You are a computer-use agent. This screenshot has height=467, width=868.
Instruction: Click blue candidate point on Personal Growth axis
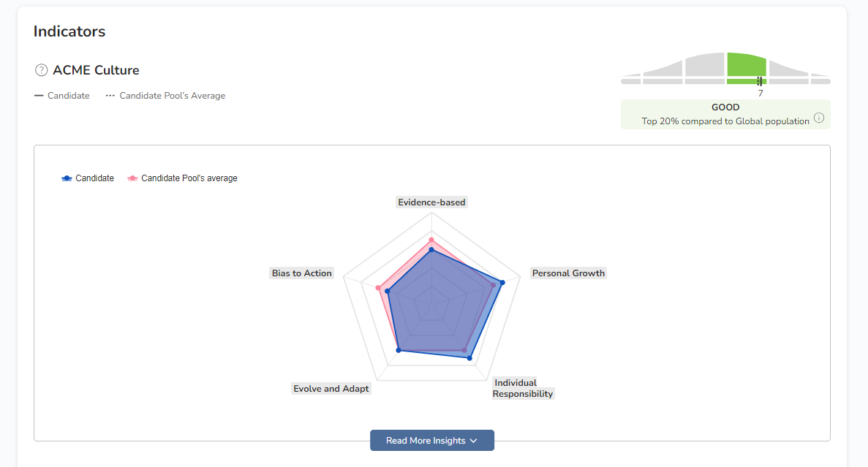(502, 282)
